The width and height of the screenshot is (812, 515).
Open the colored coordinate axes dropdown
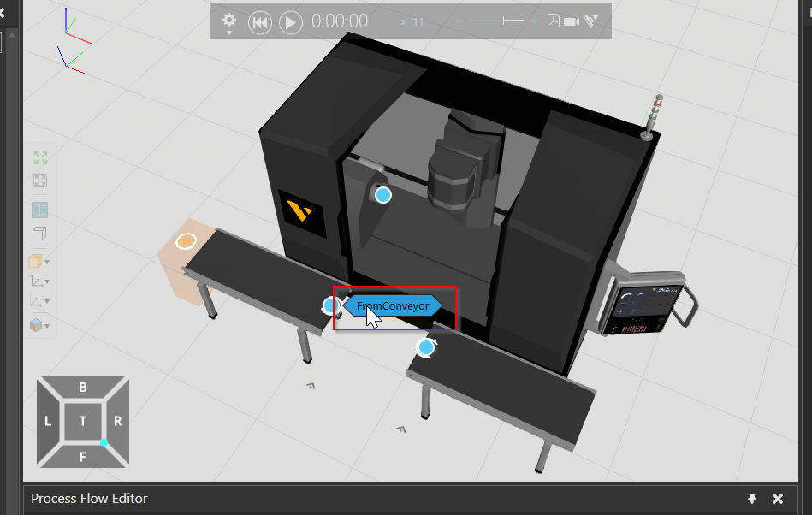39,301
